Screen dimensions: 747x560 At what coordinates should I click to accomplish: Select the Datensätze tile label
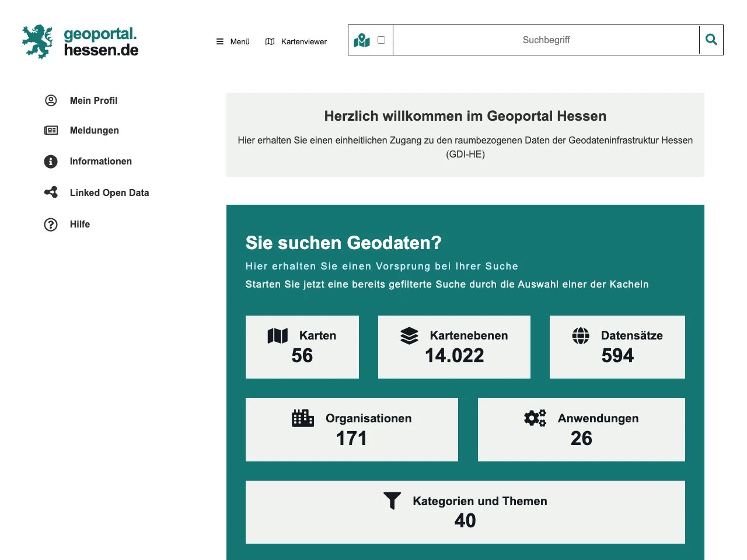(x=631, y=335)
